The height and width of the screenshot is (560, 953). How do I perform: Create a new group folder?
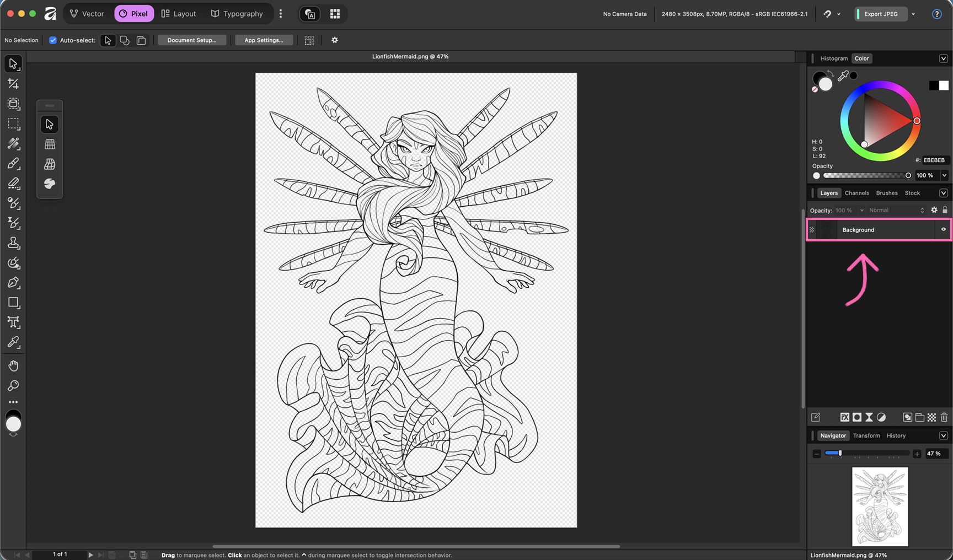(x=919, y=417)
